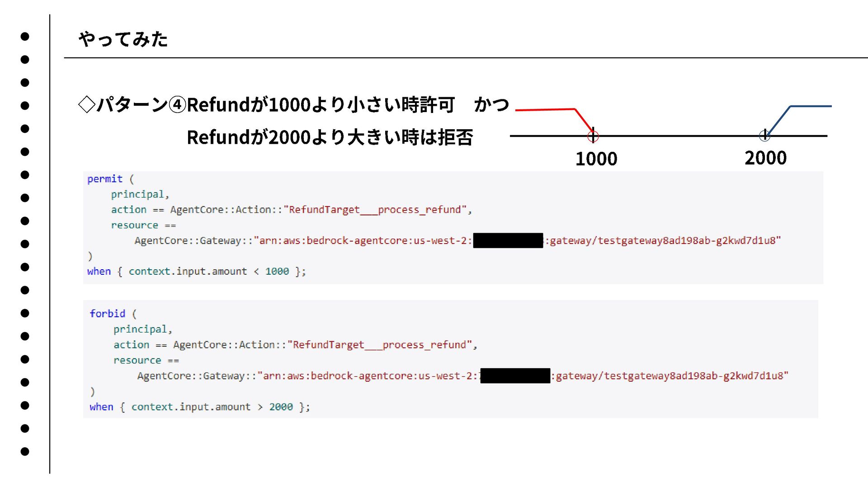Click the blue line on the diagram

pyautogui.click(x=810, y=106)
